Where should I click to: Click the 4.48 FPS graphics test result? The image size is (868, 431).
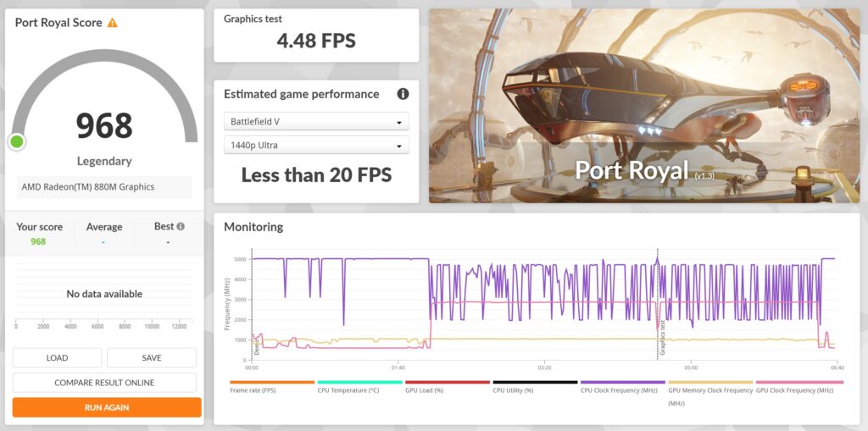coord(316,41)
